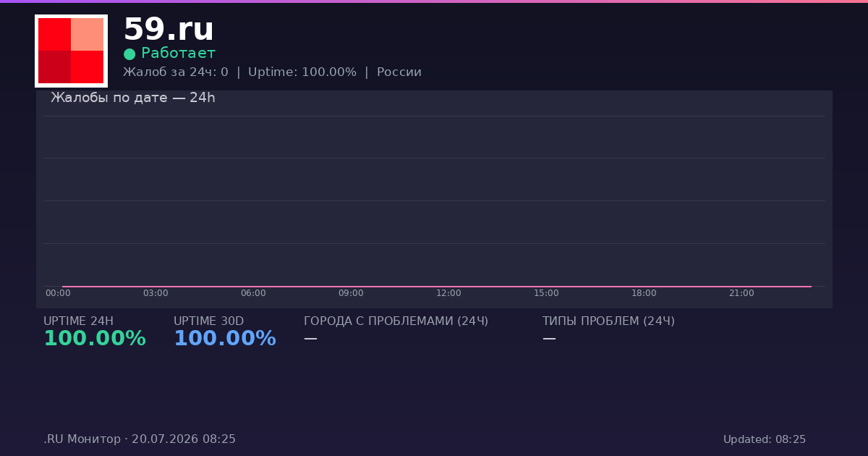This screenshot has height=456, width=868.
Task: Click the Жалобы по дате — 24h chart title
Action: (133, 98)
